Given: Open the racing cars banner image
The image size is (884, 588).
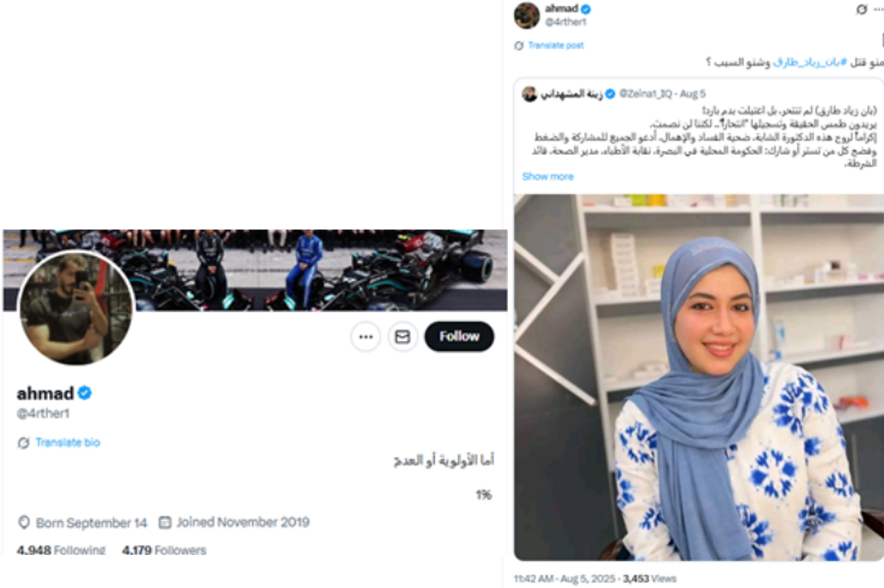Looking at the screenshot, I should (255, 270).
